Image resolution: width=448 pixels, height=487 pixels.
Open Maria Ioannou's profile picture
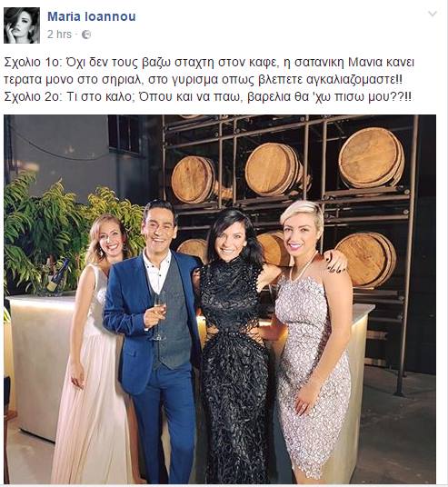22,25
